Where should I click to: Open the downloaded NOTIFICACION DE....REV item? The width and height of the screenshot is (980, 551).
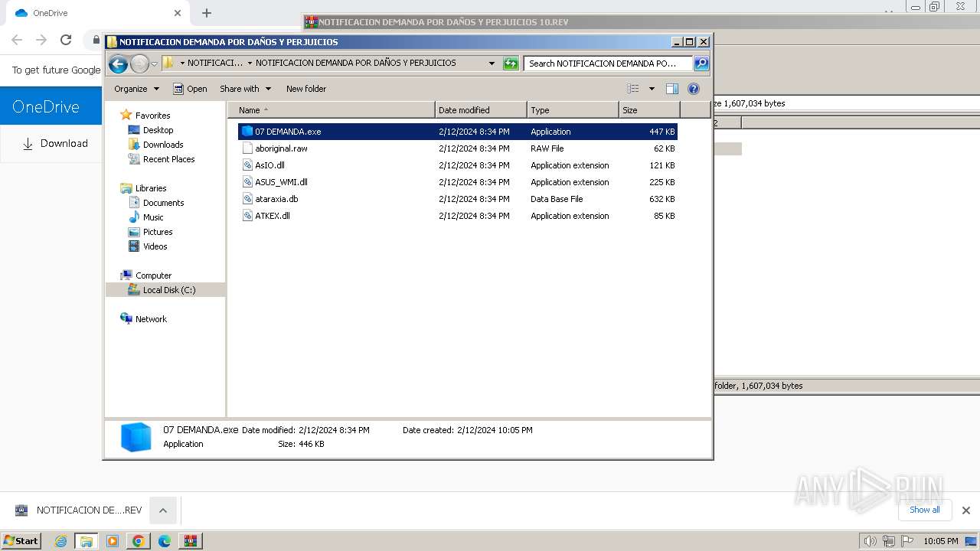pos(78,510)
